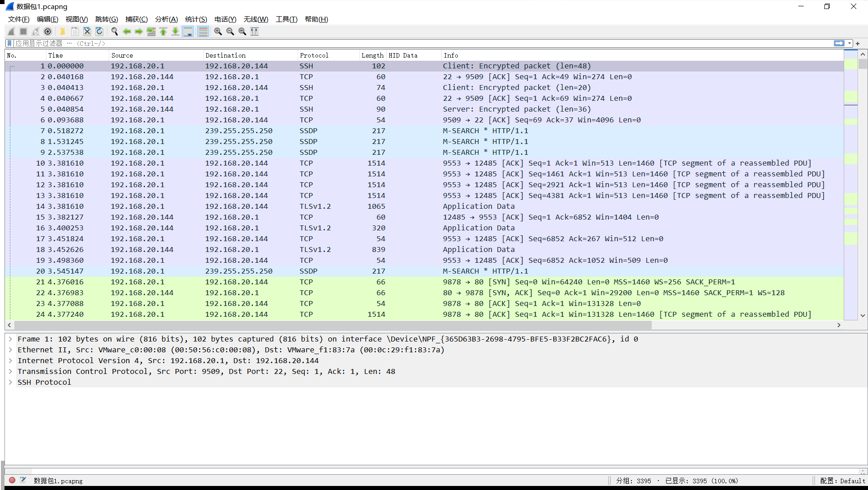Click the open capture file folder icon

[x=63, y=31]
